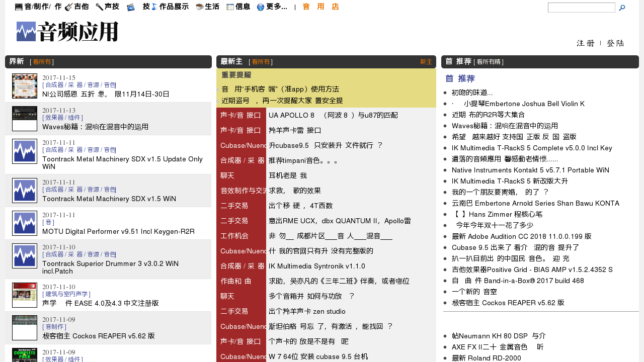The width and height of the screenshot is (644, 362).
Task: Open thumbnail for EASE 4.0及4.3 post
Action: [25, 295]
